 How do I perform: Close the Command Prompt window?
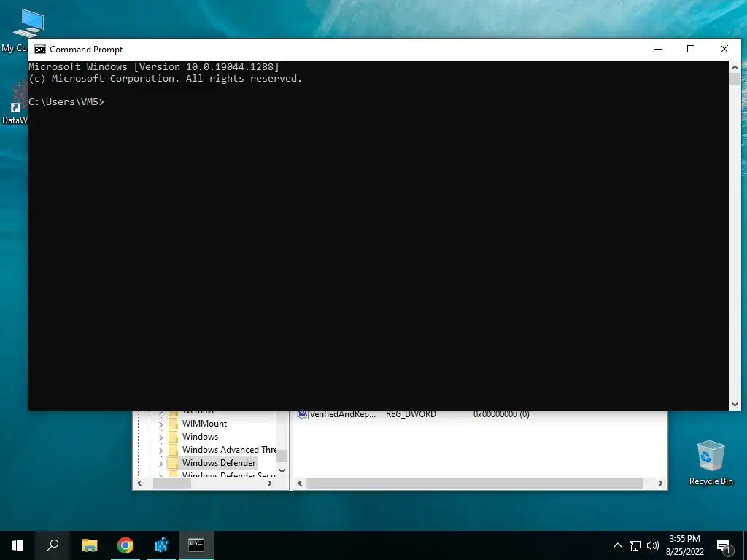pos(724,49)
